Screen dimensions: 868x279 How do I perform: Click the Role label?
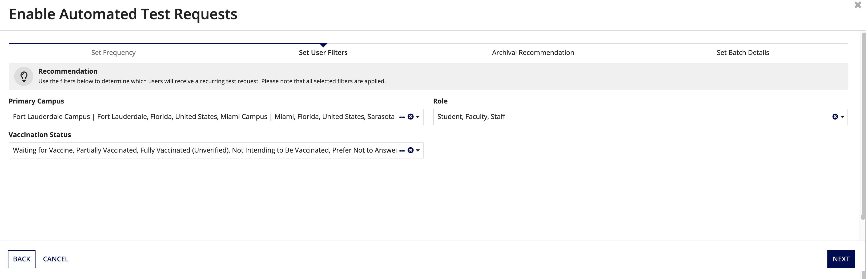(440, 101)
